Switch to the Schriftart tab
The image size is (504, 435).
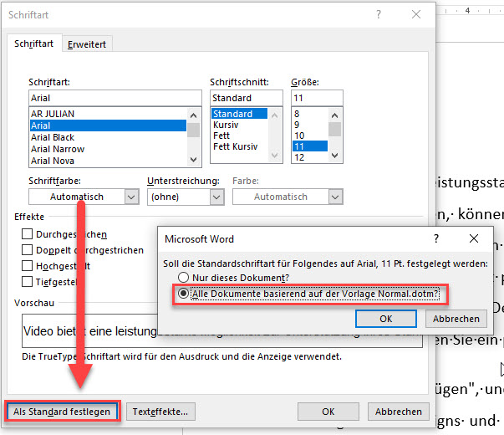point(33,43)
